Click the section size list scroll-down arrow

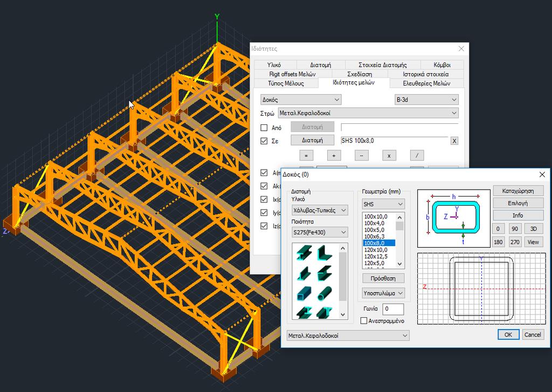click(x=399, y=264)
